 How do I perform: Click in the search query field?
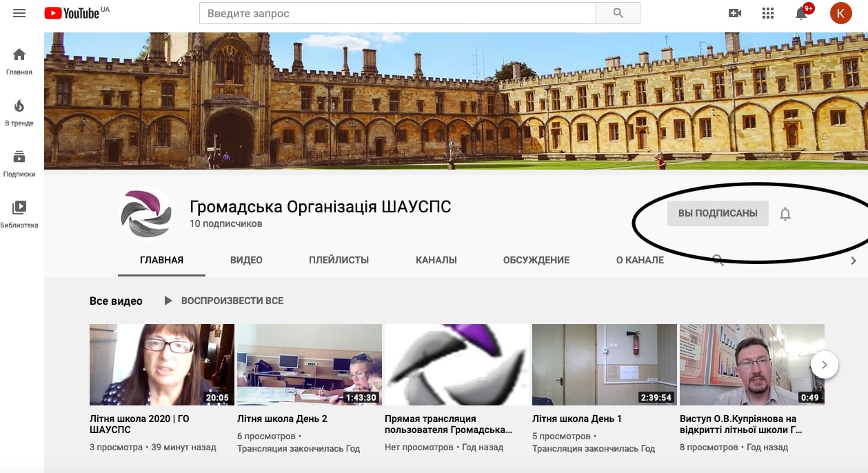(397, 13)
